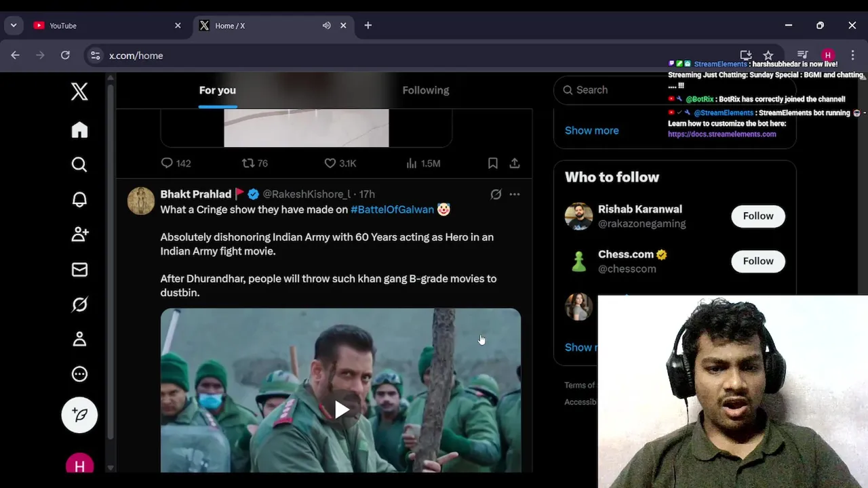
Task: Open more options on Bhakt Prahlad post
Action: tap(515, 195)
